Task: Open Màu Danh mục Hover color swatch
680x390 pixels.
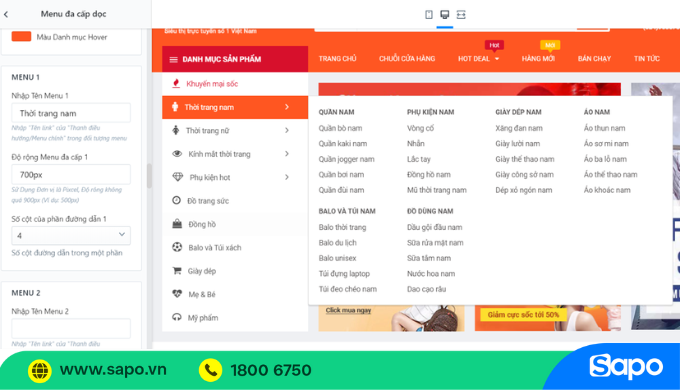Action: [x=21, y=36]
